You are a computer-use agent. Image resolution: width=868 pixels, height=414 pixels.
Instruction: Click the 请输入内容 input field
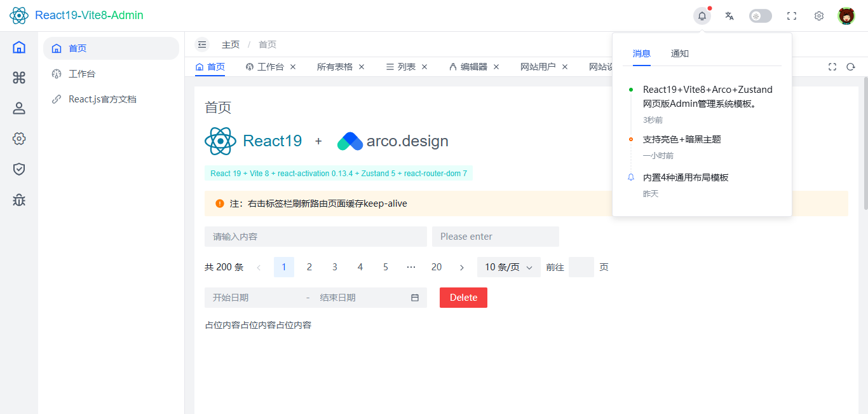coord(316,237)
